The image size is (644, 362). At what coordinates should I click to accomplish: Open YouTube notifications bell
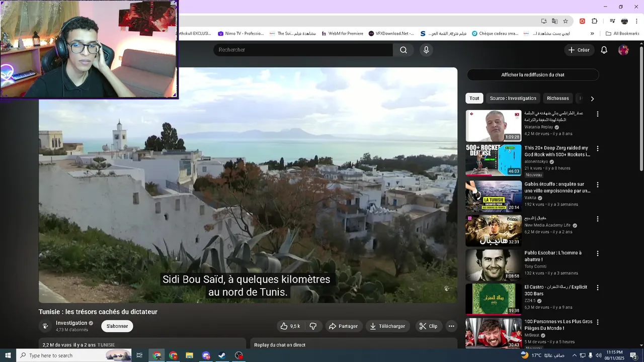point(604,50)
